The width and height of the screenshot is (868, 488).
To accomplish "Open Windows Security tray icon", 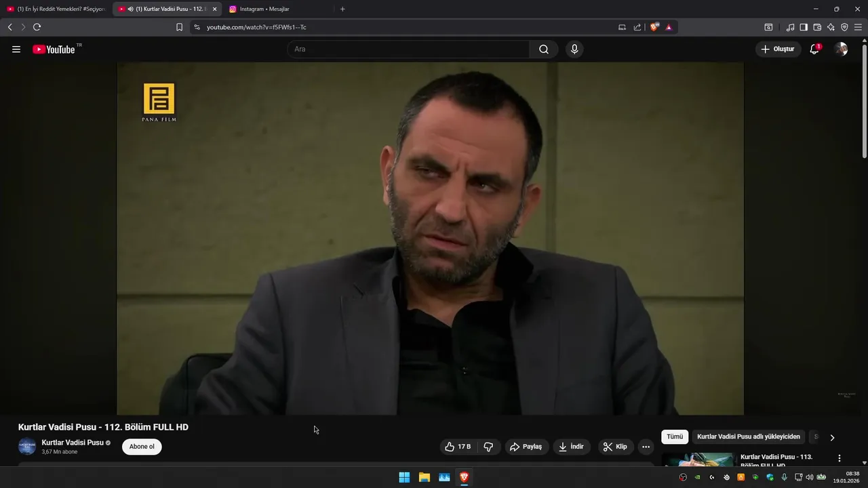I will pos(770,477).
